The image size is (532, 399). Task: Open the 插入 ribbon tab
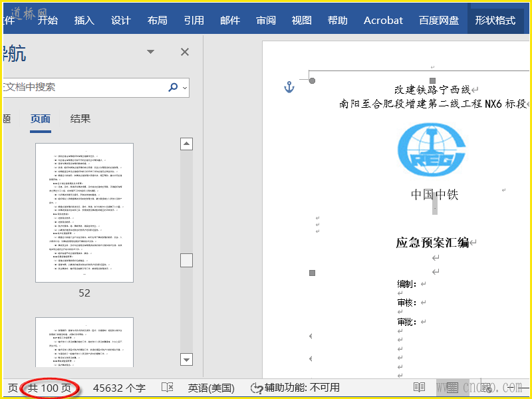click(84, 21)
